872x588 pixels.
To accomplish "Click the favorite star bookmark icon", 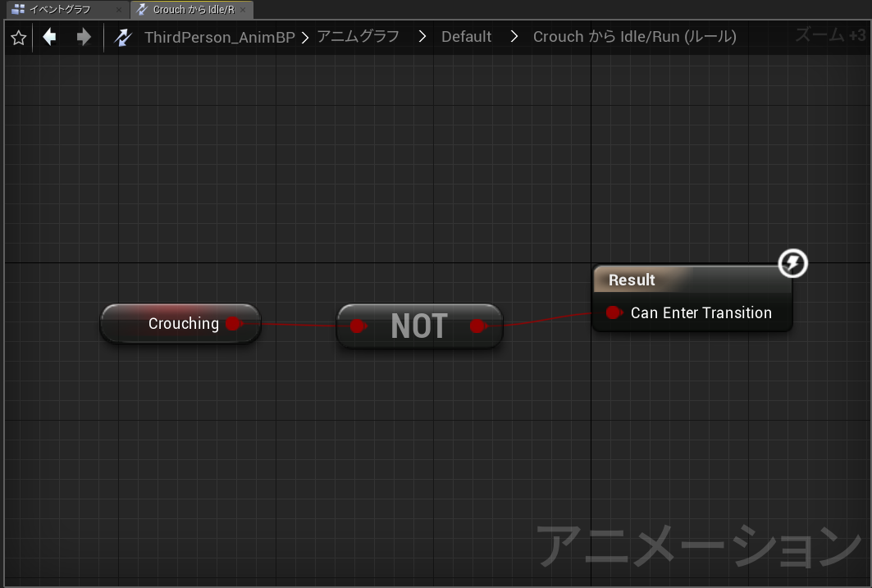I will pyautogui.click(x=18, y=38).
